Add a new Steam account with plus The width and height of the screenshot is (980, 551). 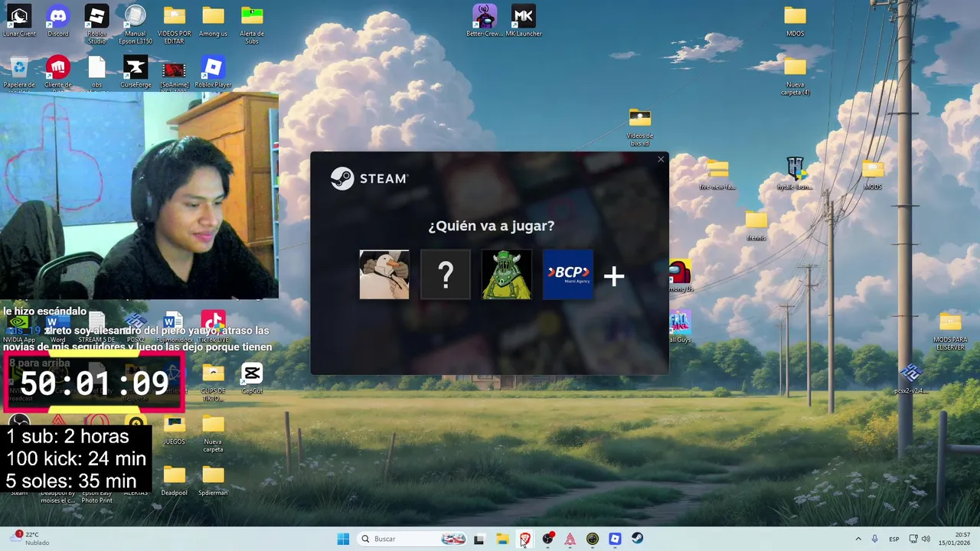[614, 275]
